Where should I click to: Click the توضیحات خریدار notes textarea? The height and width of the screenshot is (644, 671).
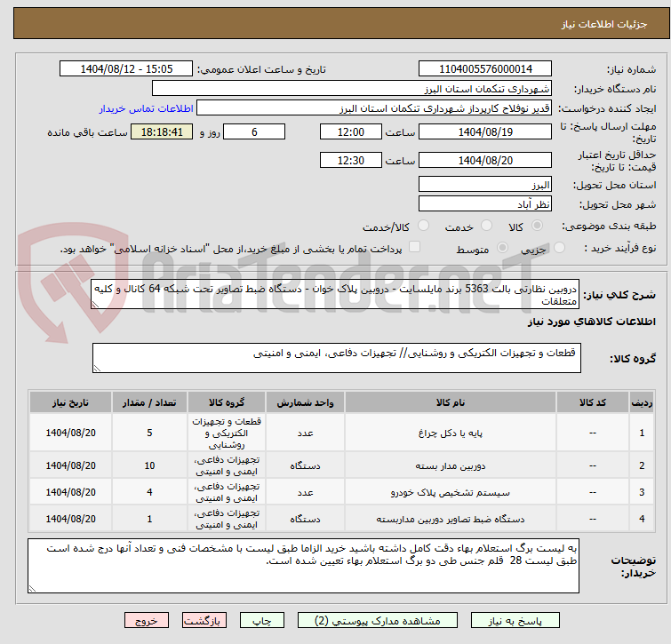[x=303, y=566]
